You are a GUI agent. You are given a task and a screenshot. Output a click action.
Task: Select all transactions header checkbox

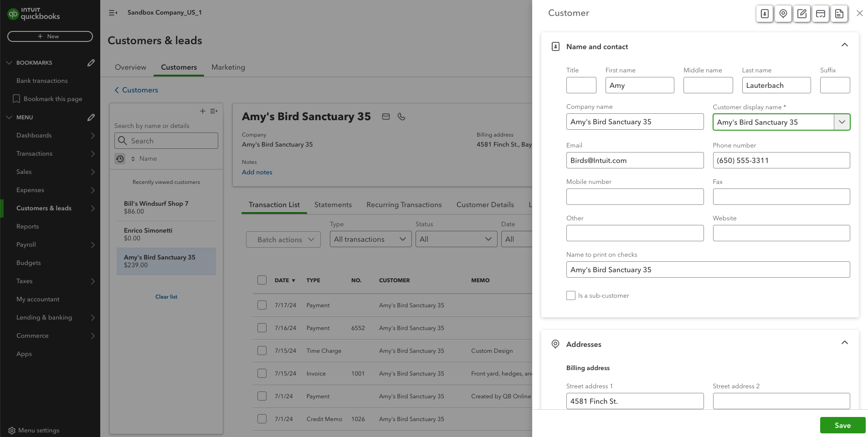click(x=262, y=280)
